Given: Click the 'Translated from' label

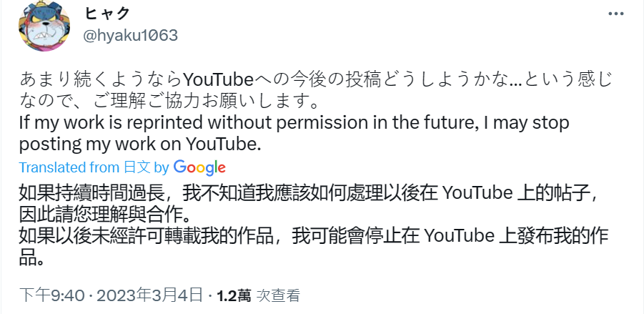Looking at the screenshot, I should pyautogui.click(x=69, y=167).
